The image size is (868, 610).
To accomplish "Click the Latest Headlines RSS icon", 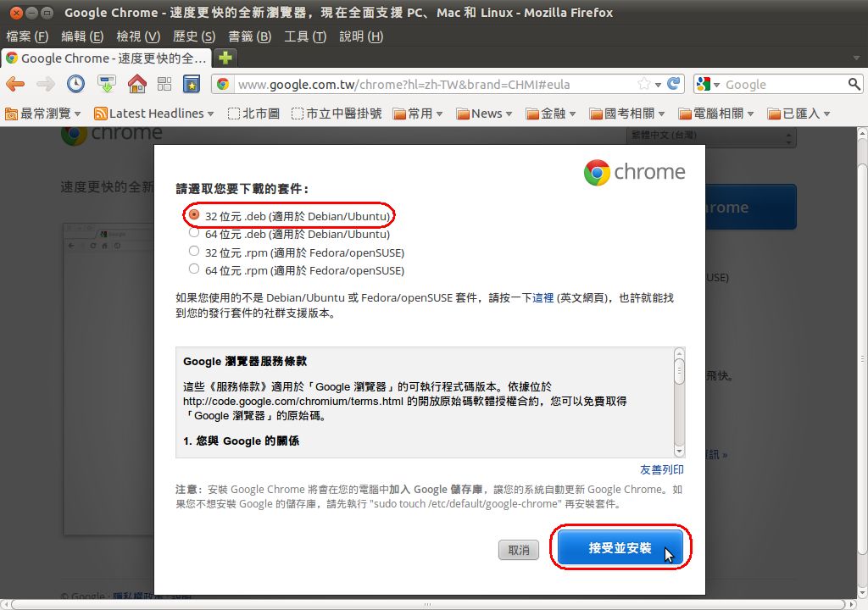I will point(100,114).
